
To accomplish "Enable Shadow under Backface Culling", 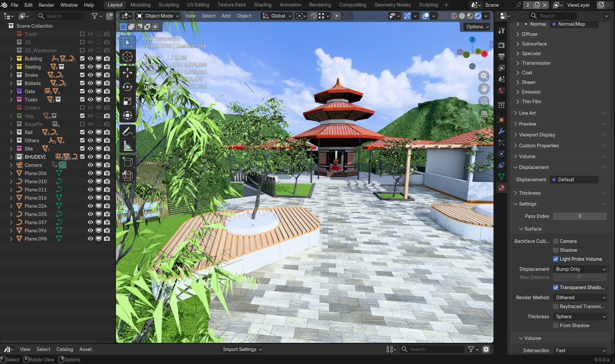I will (556, 250).
